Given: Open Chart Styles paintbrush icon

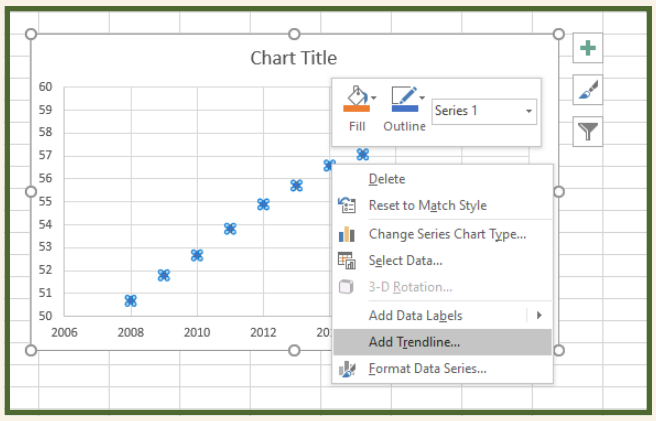Looking at the screenshot, I should coord(588,90).
